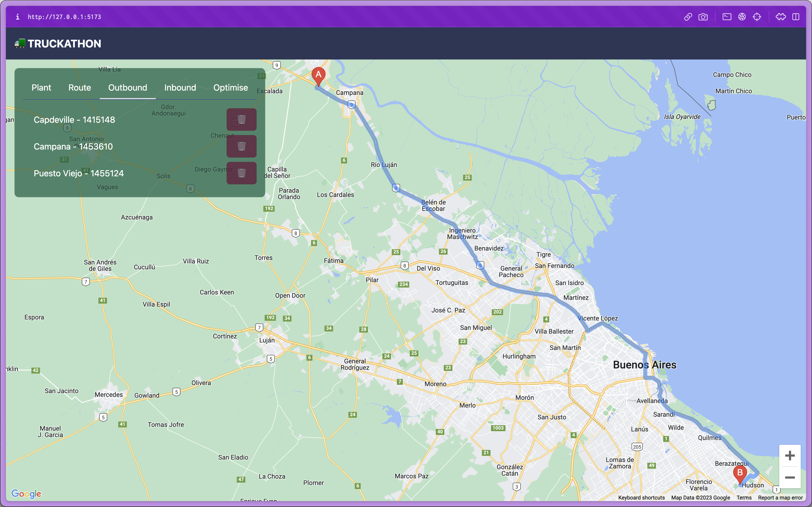Zoom out the map with minus button
The height and width of the screenshot is (507, 812).
pos(790,478)
